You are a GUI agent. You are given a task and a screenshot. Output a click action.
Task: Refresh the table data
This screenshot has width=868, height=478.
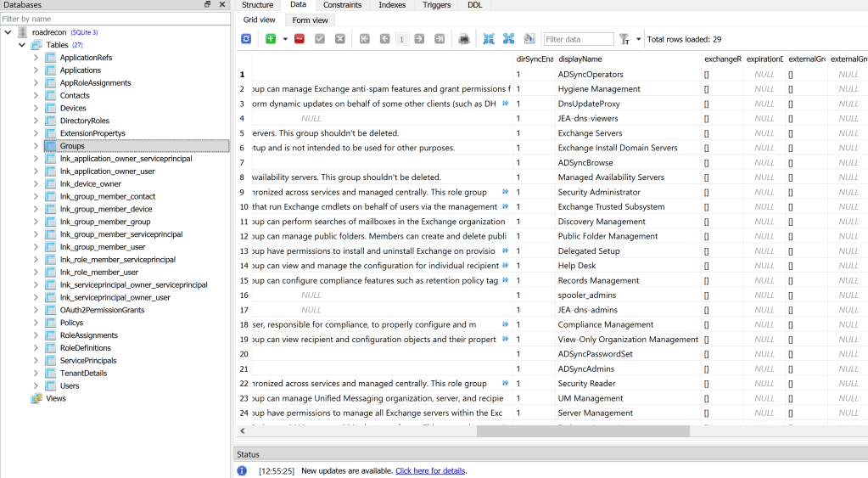246,39
